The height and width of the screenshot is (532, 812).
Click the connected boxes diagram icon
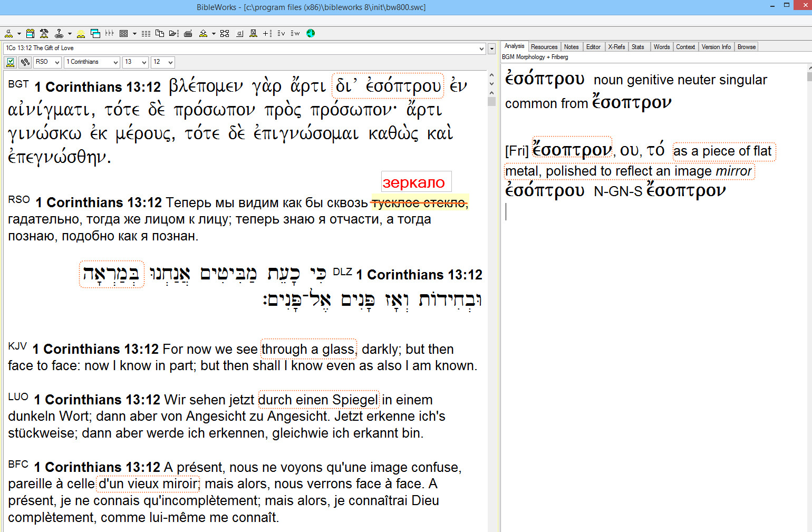225,34
